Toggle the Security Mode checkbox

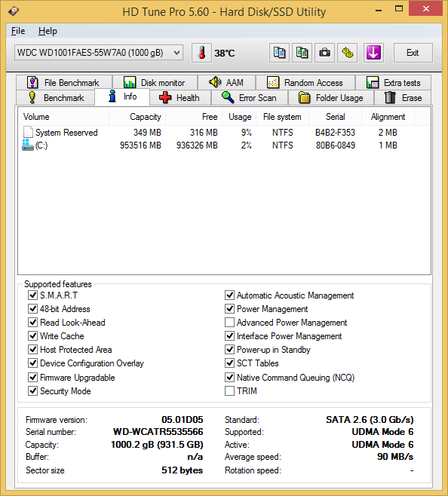pyautogui.click(x=32, y=391)
